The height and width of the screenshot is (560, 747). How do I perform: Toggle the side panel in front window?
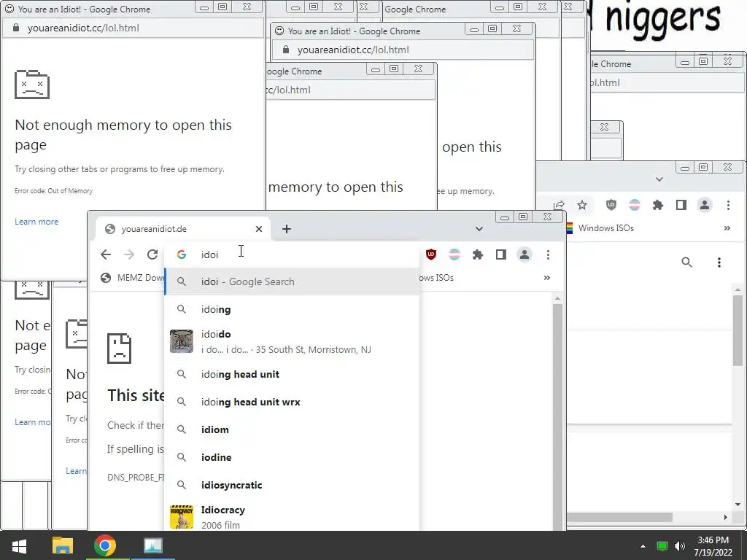click(x=500, y=254)
